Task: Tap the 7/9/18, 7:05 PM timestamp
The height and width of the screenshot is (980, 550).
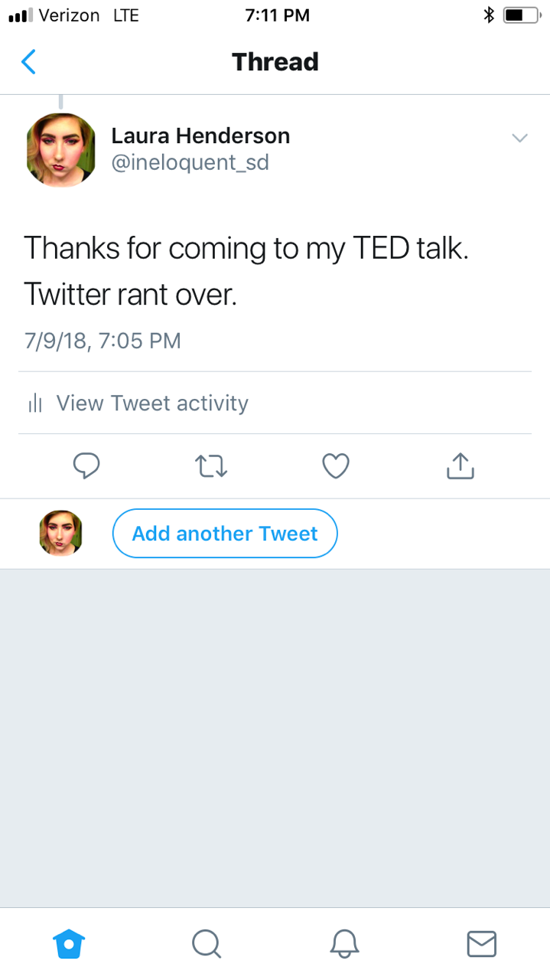Action: click(x=103, y=341)
